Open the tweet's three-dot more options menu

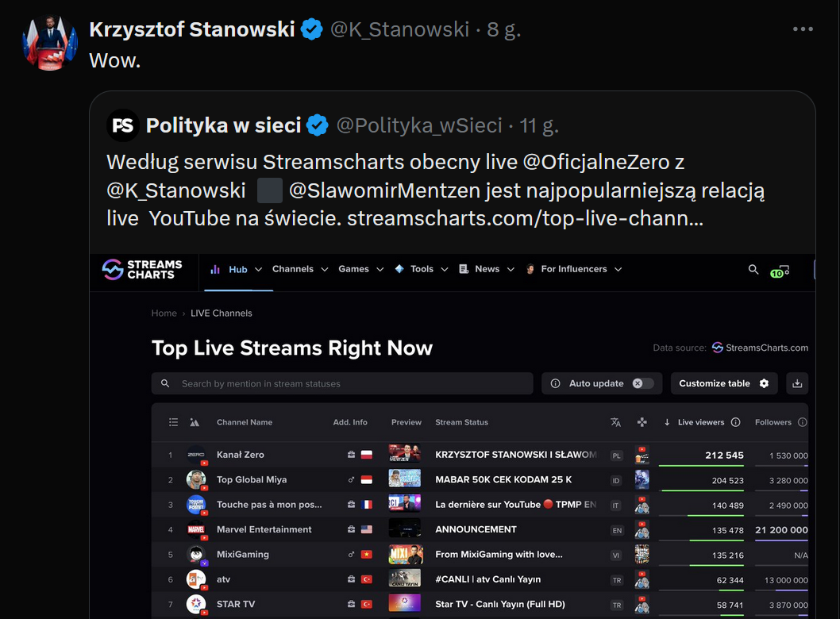click(x=803, y=29)
